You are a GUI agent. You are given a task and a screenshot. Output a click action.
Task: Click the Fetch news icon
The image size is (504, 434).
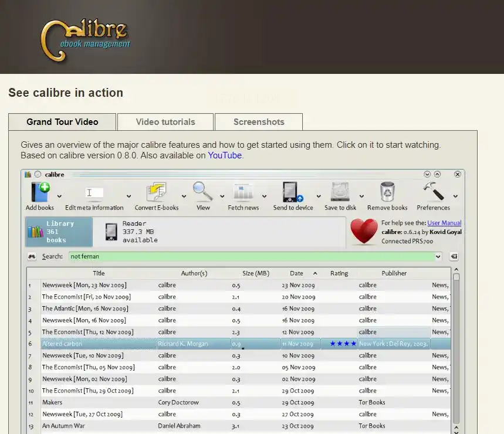coord(243,192)
